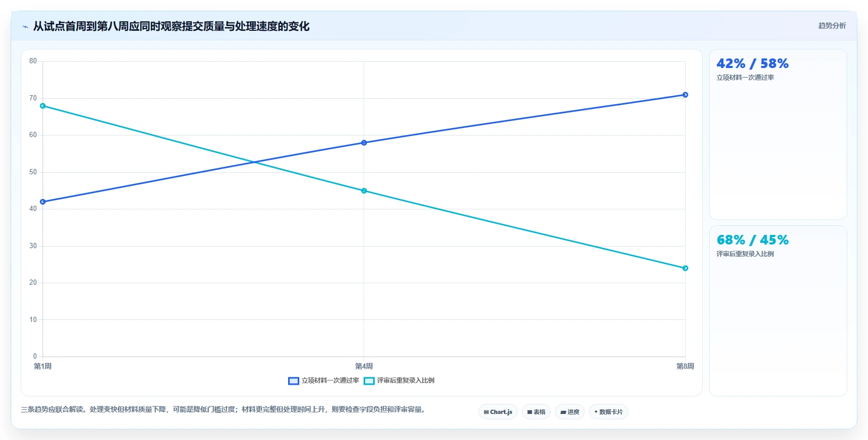Click the blue data point at 第8周
The width and height of the screenshot is (868, 440).
pos(685,95)
